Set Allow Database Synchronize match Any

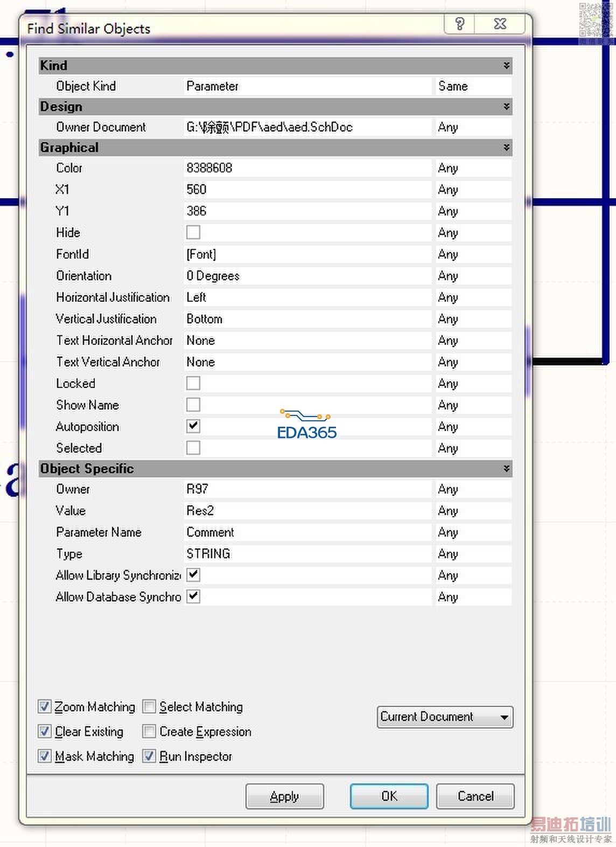[473, 597]
